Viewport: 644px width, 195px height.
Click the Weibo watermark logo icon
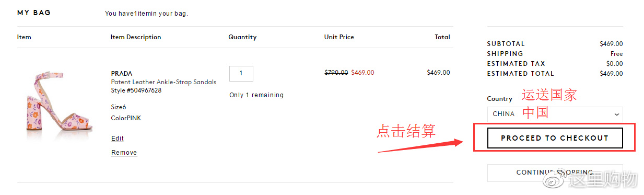pos(552,181)
